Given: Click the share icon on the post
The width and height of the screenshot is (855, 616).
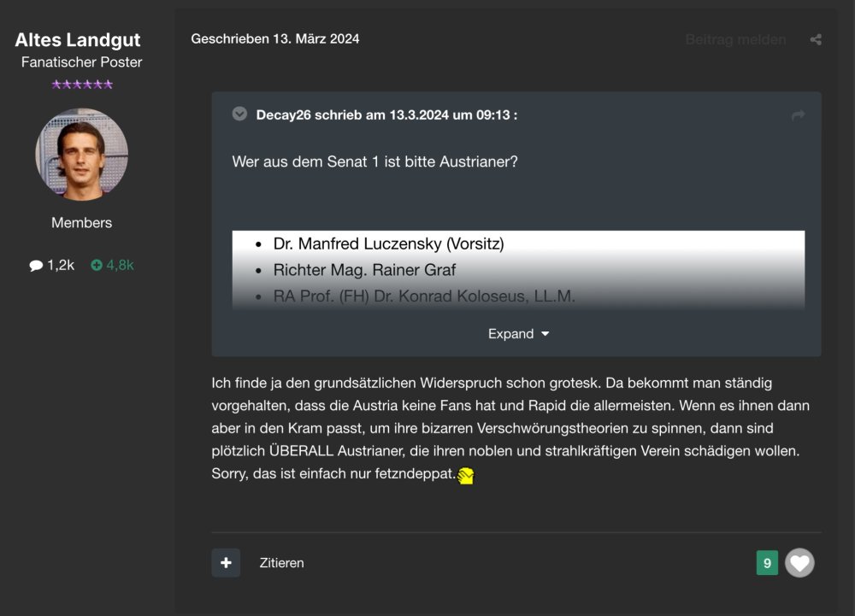Looking at the screenshot, I should point(816,39).
